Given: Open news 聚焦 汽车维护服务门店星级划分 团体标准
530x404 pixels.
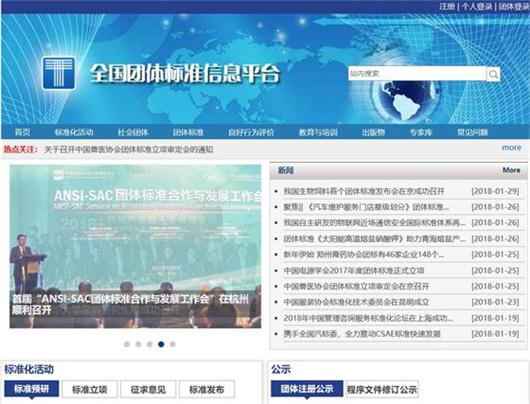Looking at the screenshot, I should click(x=366, y=207).
